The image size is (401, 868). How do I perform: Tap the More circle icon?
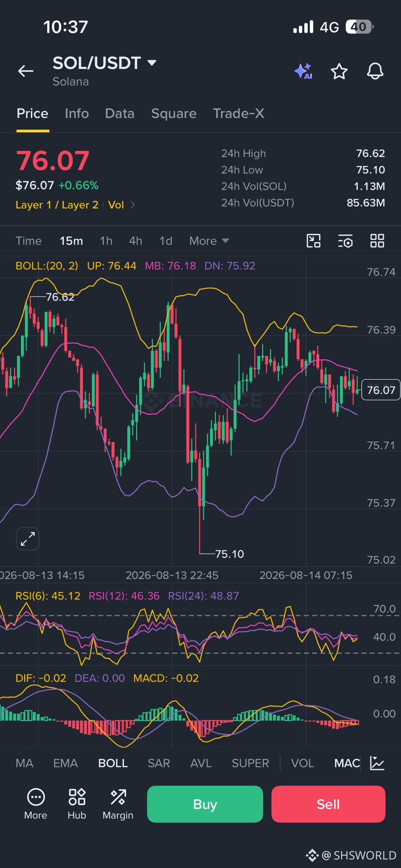point(36,797)
